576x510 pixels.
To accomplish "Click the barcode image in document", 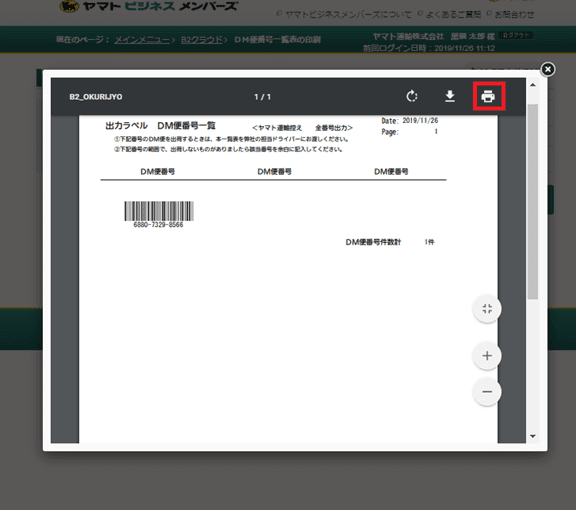I will click(x=159, y=211).
